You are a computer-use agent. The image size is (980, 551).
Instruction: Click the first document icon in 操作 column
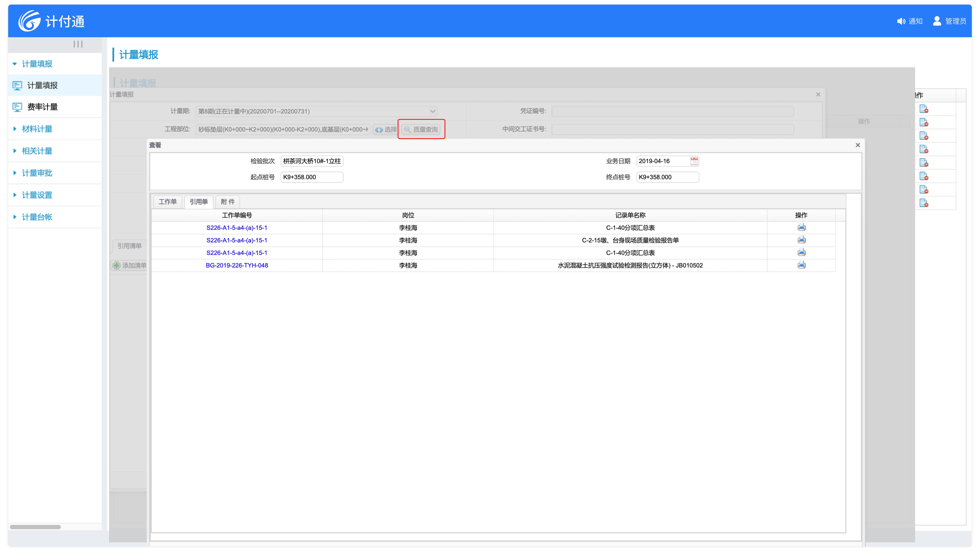[x=924, y=109]
